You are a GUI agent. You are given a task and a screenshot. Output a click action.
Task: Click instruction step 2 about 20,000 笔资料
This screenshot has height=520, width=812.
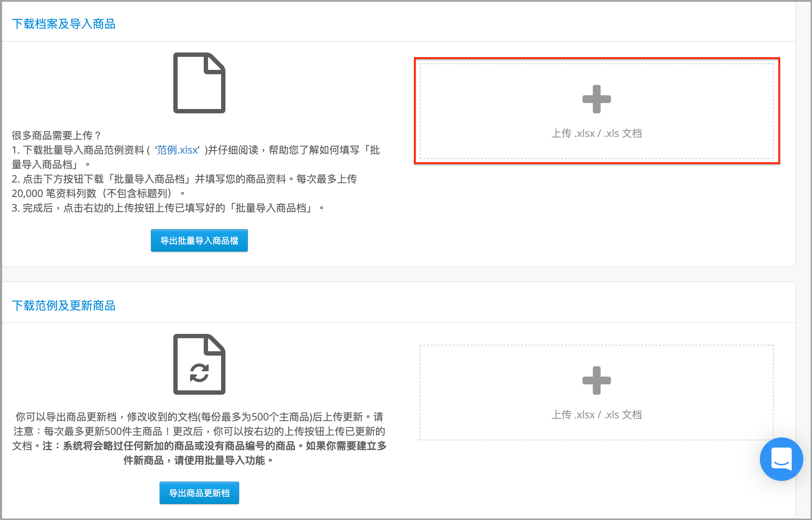coord(185,186)
